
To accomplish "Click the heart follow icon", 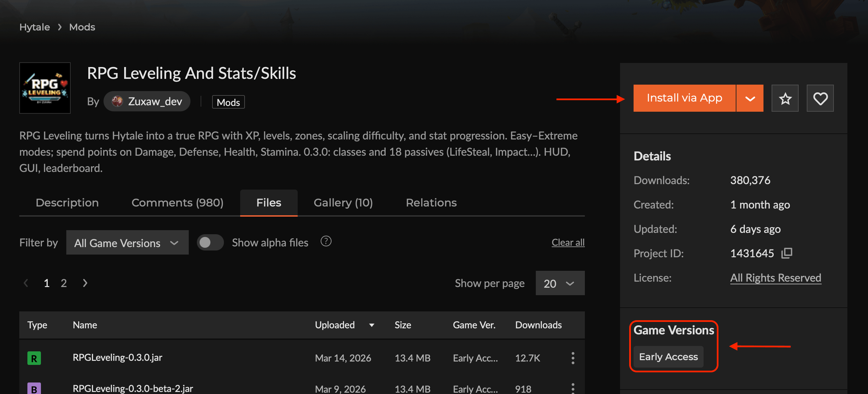I will (820, 98).
